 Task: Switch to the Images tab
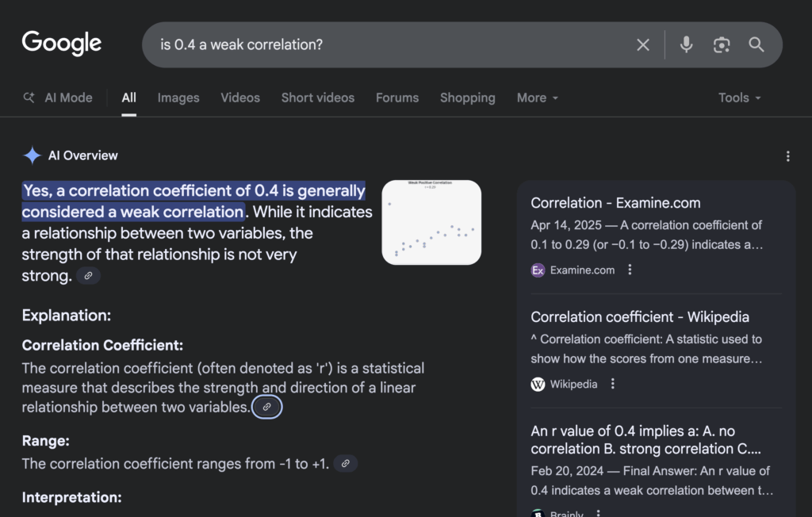[x=178, y=98]
